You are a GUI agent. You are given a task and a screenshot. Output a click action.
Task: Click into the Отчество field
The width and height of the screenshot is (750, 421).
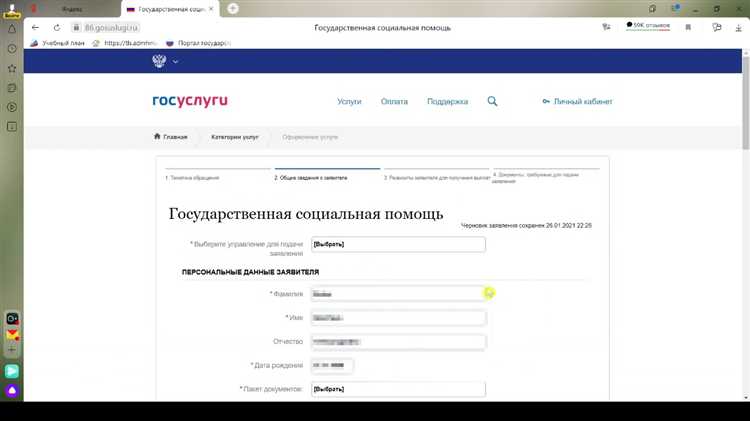point(398,342)
